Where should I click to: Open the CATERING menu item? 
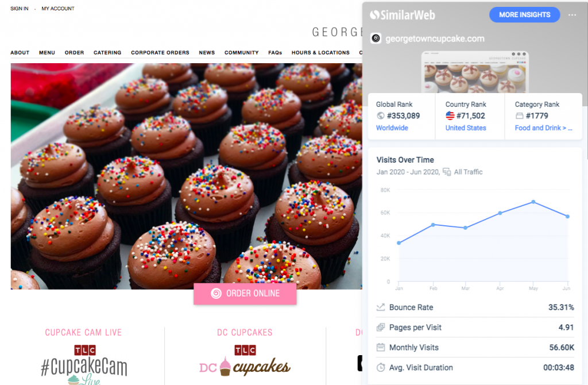click(x=107, y=52)
